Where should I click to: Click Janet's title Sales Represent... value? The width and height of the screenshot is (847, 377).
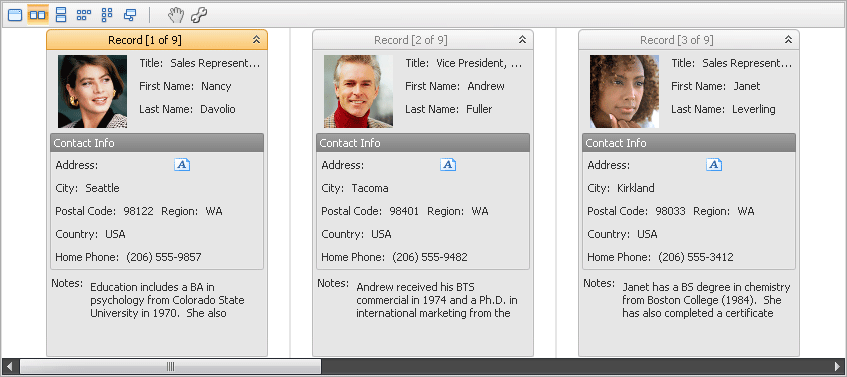pos(747,63)
